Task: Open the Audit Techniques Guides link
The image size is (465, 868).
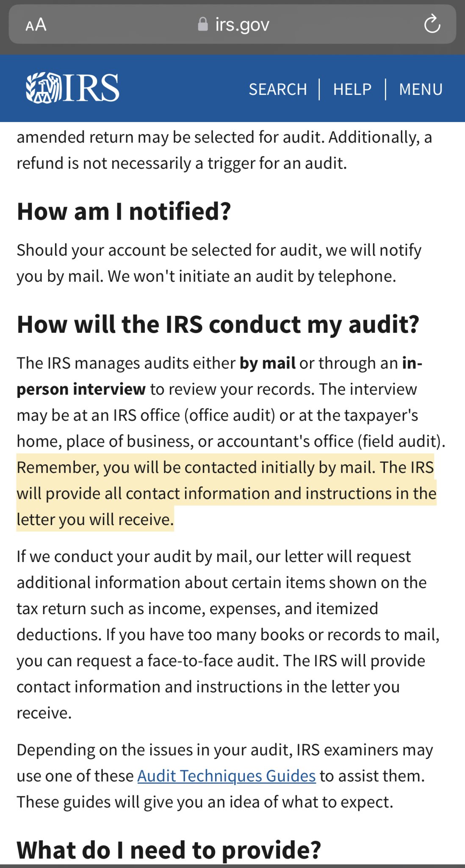Action: tap(227, 776)
